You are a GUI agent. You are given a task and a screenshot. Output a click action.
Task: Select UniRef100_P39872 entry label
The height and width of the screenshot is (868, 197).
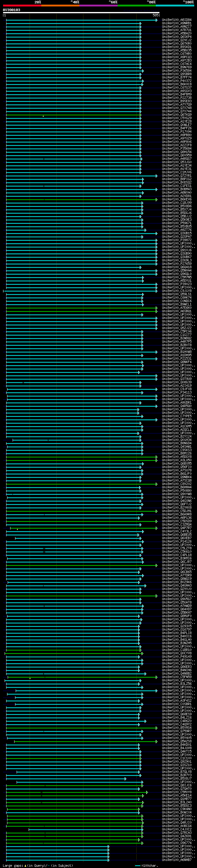click(176, 240)
